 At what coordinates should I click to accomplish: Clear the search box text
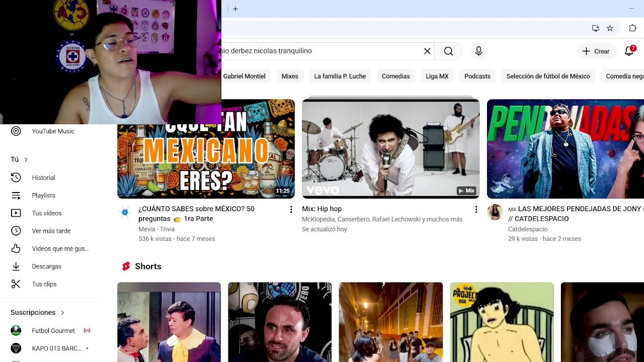(427, 51)
